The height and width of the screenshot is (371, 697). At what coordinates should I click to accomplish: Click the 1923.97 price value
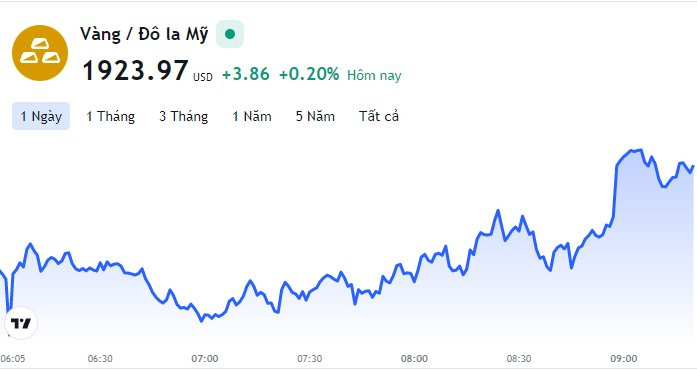coord(136,71)
